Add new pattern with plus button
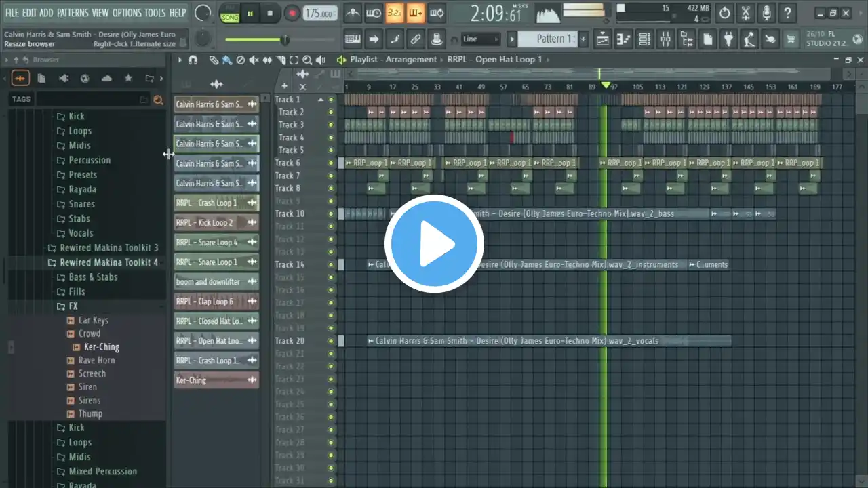 pos(583,39)
